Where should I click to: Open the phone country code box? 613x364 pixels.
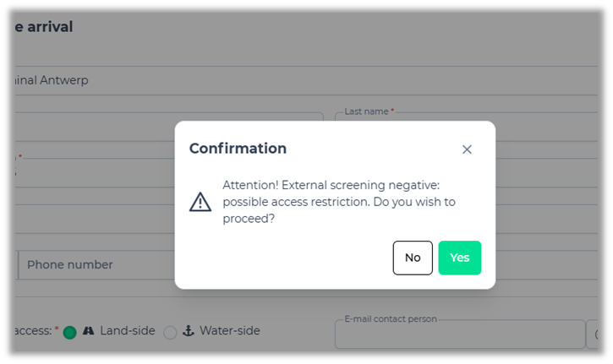click(x=17, y=264)
